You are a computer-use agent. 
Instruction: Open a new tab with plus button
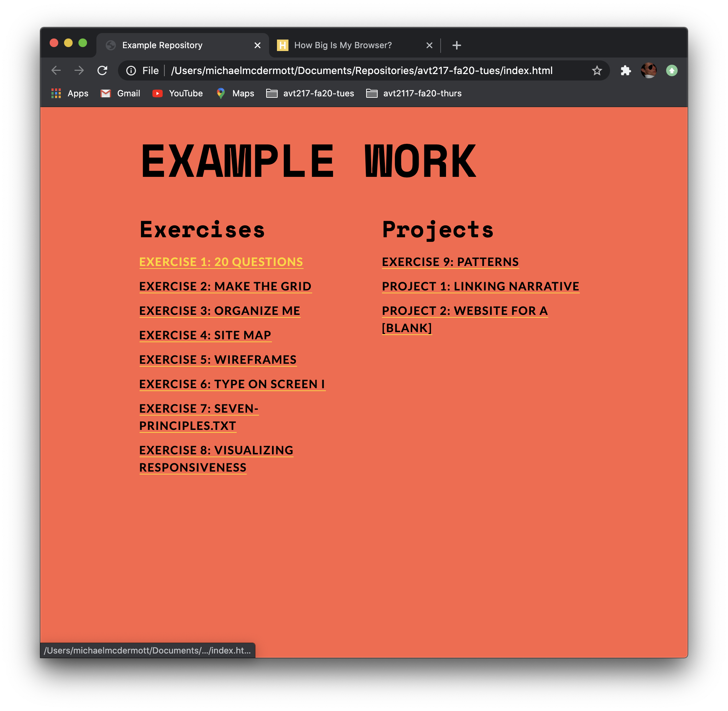click(x=457, y=45)
